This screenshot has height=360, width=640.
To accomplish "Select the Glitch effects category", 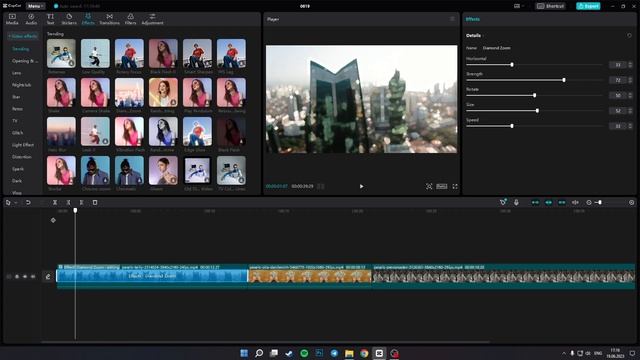I will pyautogui.click(x=18, y=133).
